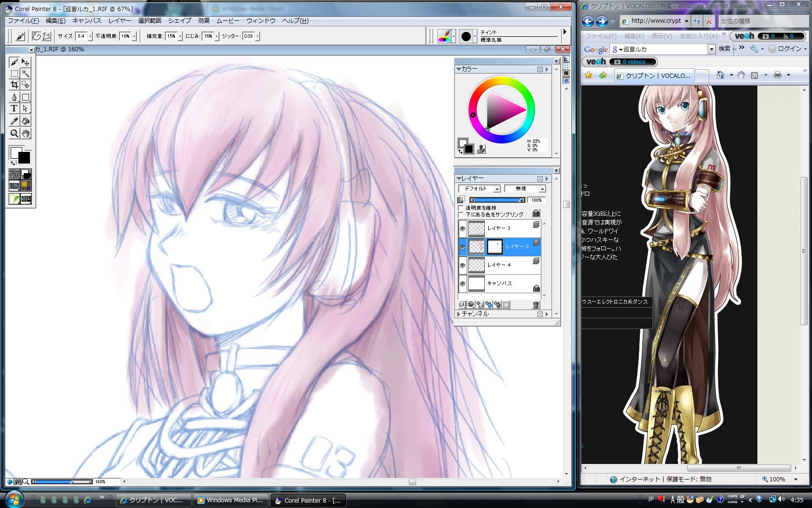
Task: Select the Paint Bucket tool
Action: 26,121
